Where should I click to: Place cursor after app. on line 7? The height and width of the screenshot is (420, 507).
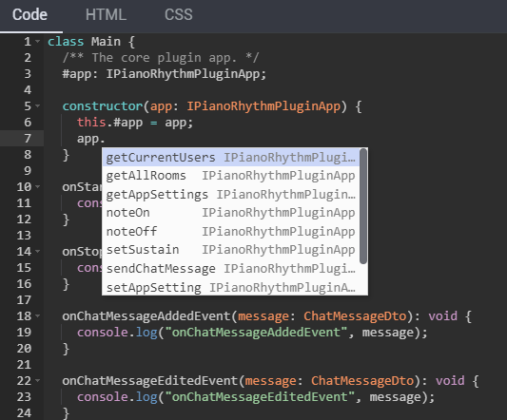(x=106, y=139)
